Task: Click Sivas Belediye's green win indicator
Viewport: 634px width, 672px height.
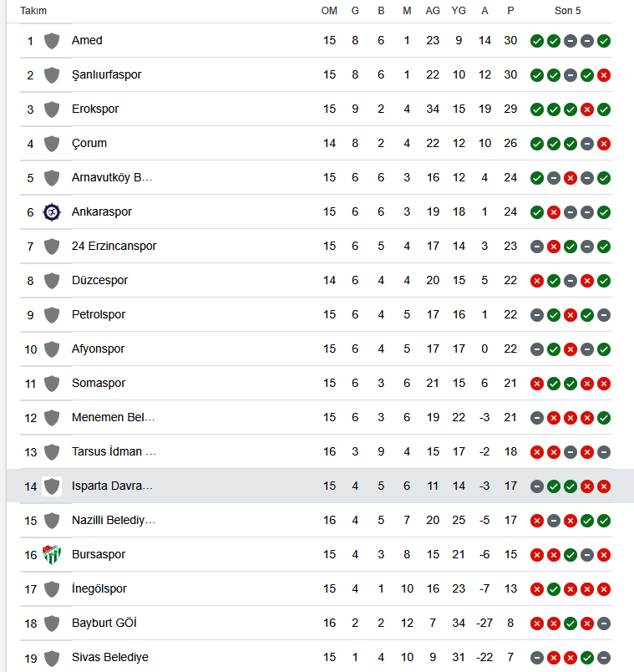Action: 587,658
